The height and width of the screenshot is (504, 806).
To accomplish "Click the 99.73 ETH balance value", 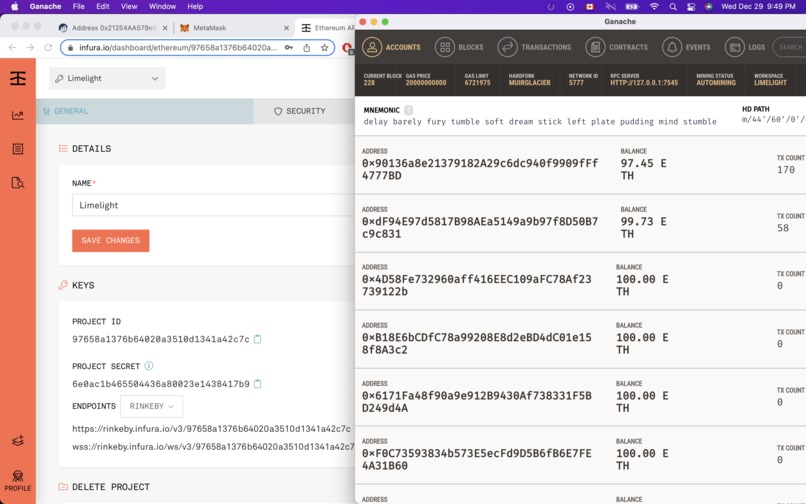I will pyautogui.click(x=644, y=227).
